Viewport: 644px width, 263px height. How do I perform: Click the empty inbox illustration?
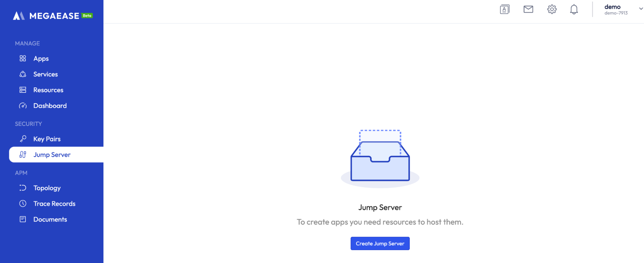click(x=380, y=159)
